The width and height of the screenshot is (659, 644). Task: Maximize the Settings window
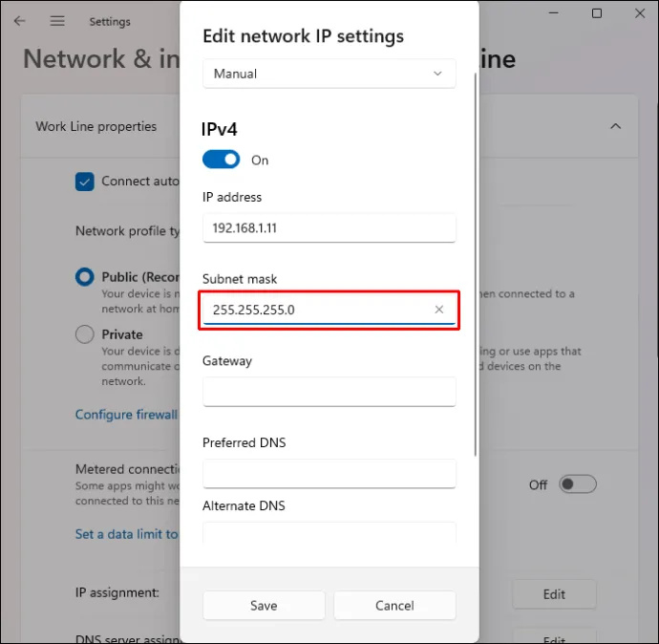tap(596, 13)
